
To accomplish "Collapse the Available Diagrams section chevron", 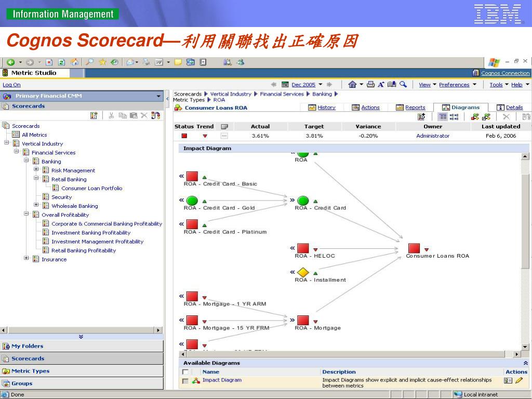I will point(526,363).
